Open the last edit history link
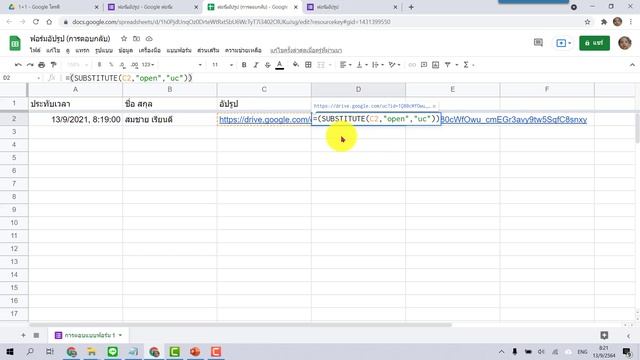 click(306, 51)
